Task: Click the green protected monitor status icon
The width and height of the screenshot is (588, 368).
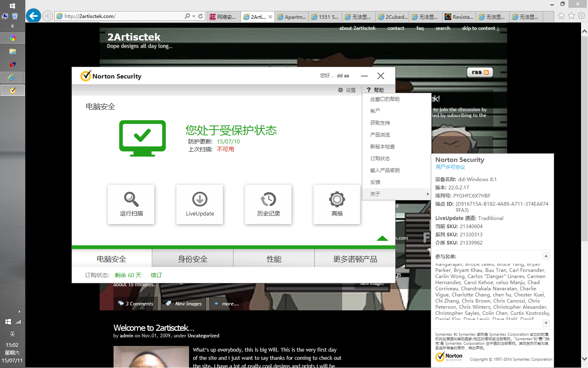Action: click(x=143, y=138)
